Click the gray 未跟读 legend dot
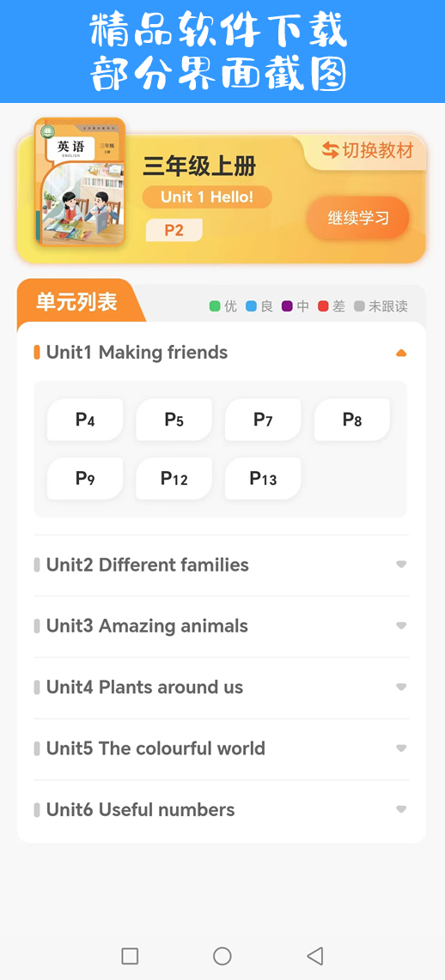The height and width of the screenshot is (980, 445). pyautogui.click(x=359, y=306)
